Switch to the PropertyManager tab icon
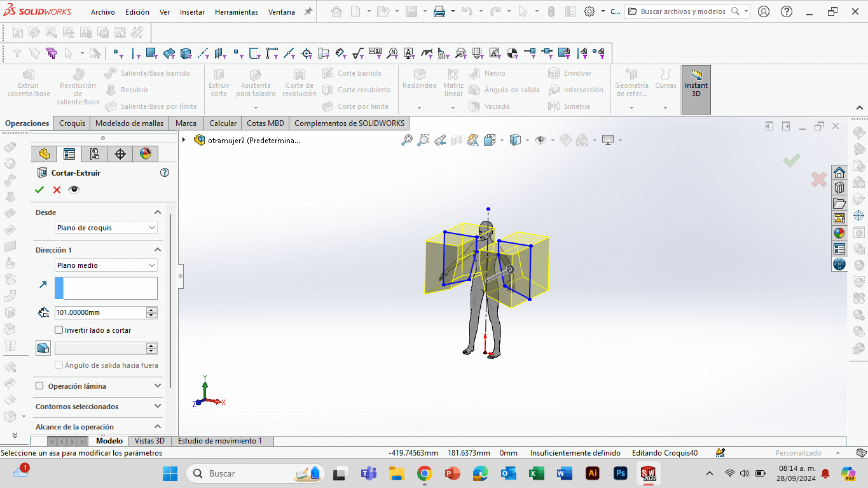Screen dimensions: 868x488 69,154
